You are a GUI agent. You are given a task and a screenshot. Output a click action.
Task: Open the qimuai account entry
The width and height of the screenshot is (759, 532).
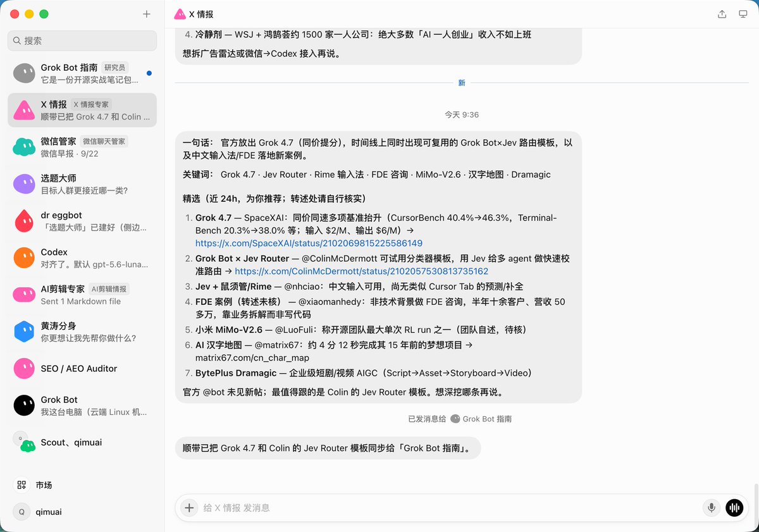coord(82,512)
